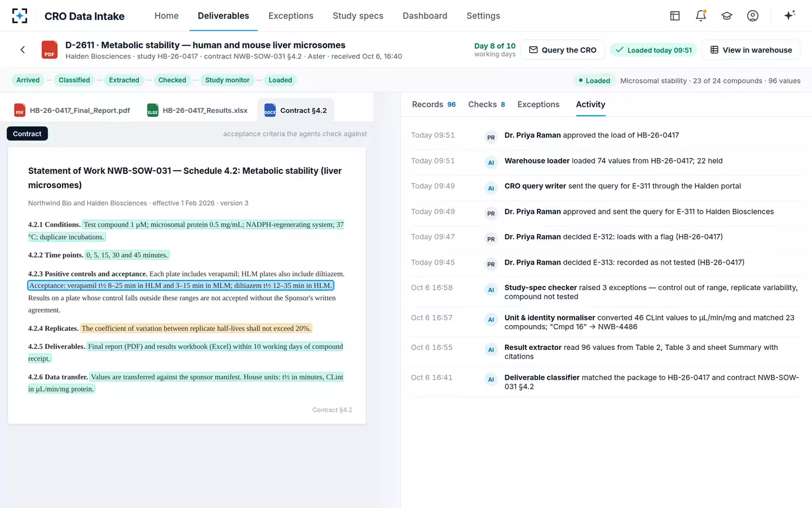Click the DOCX icon of Contract §4.2 tab
This screenshot has height=508, width=812.
click(270, 110)
